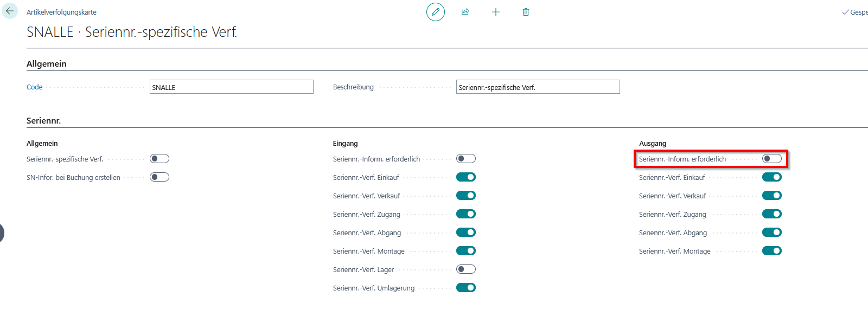Open the share icon menu
The height and width of the screenshot is (310, 868).
pos(465,12)
